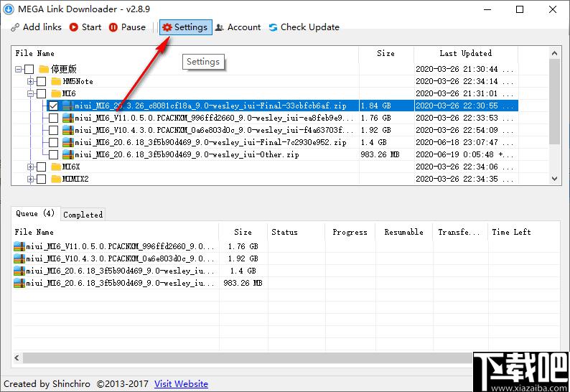Check the miui_MI6_V11.0.5.0 file checkbox
Image resolution: width=570 pixels, height=392 pixels.
tap(53, 118)
